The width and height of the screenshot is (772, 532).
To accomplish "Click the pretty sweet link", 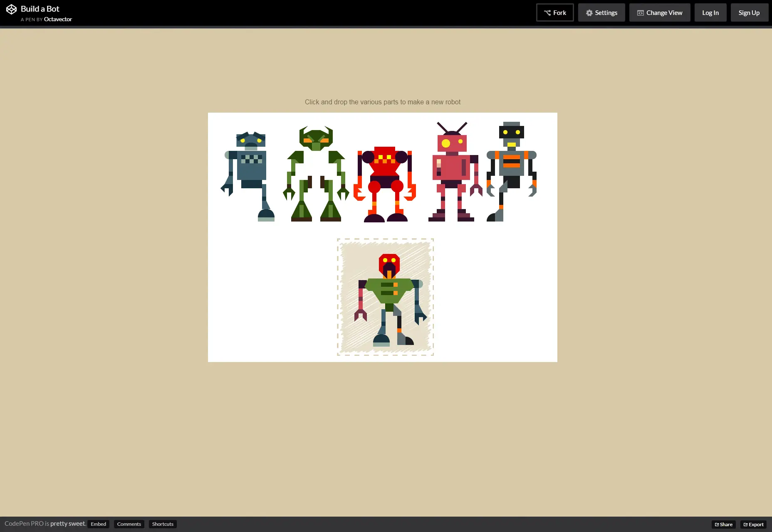I will pos(68,524).
